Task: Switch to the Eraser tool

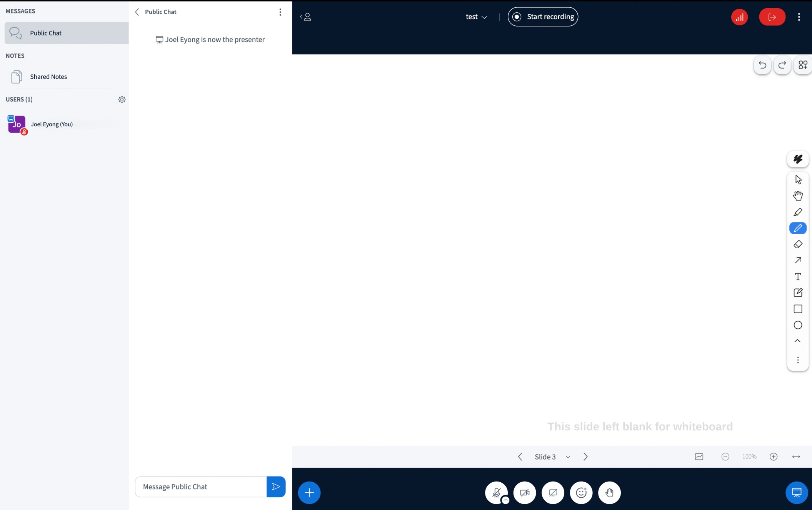Action: 798,244
